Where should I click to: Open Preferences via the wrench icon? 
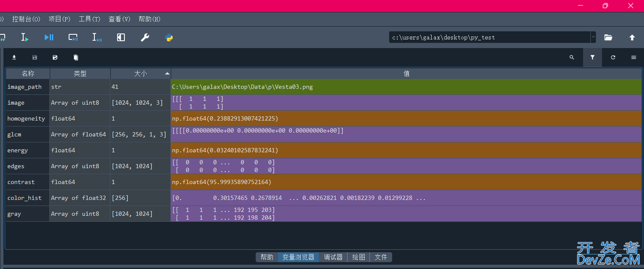pos(145,38)
